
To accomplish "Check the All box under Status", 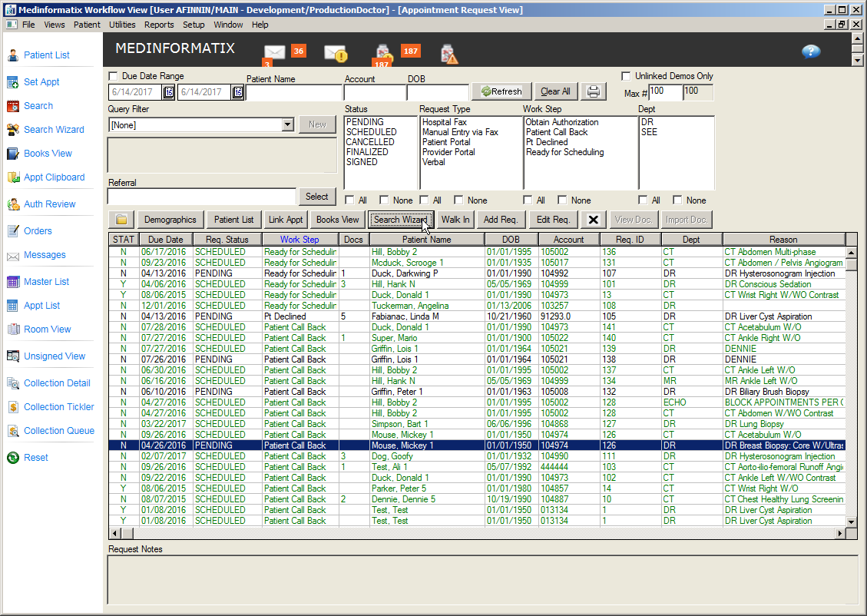I will [350, 200].
